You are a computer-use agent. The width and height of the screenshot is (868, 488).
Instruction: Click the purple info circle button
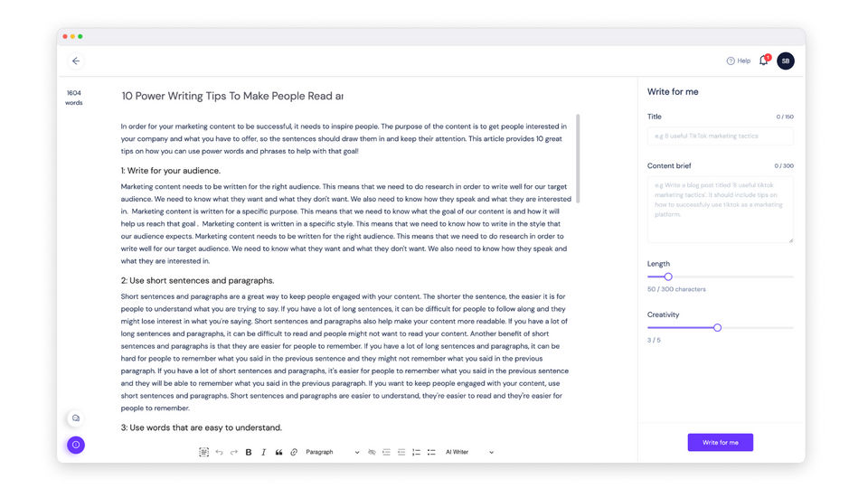click(76, 445)
